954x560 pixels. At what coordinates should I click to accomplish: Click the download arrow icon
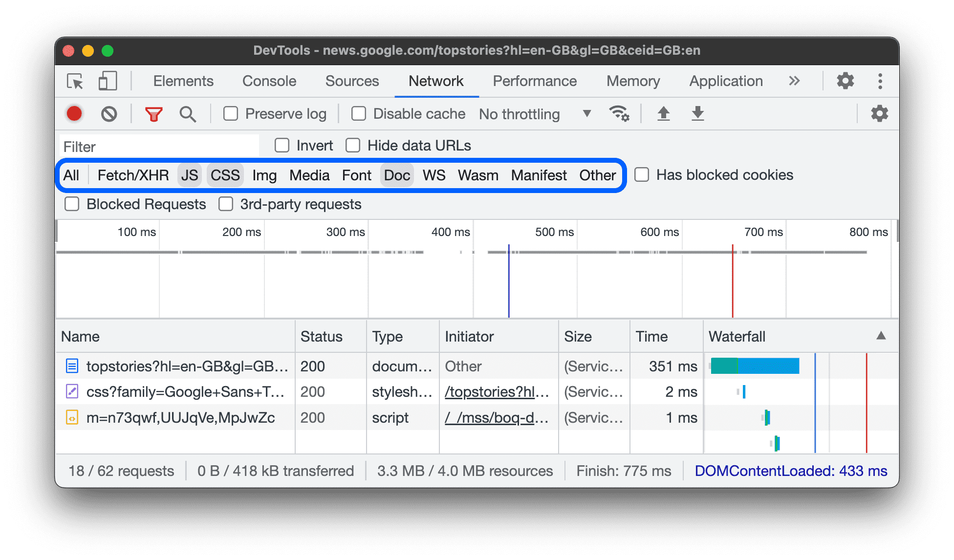697,113
